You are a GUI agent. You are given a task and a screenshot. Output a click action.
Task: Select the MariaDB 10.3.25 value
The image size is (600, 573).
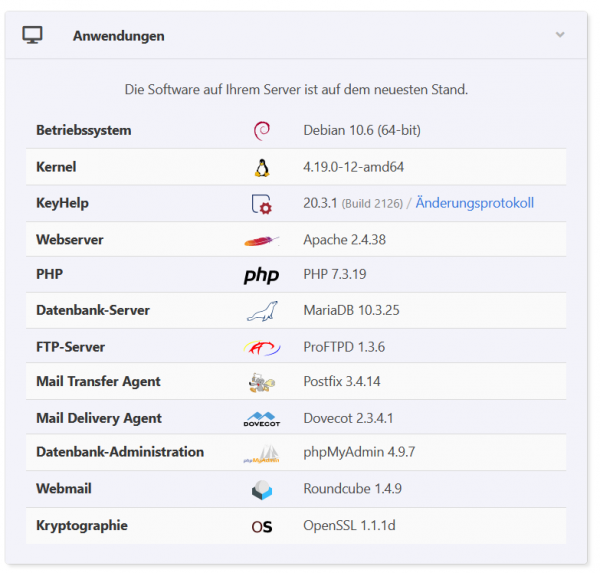click(351, 310)
